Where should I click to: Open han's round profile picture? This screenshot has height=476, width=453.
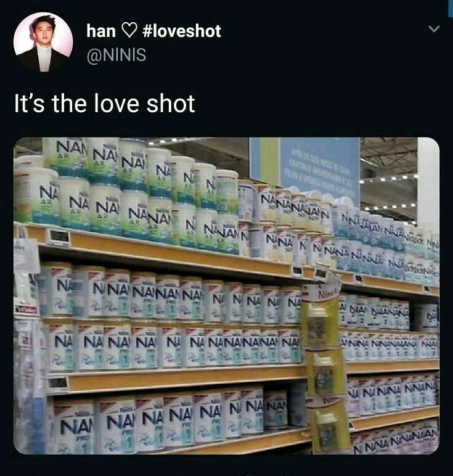(x=43, y=42)
